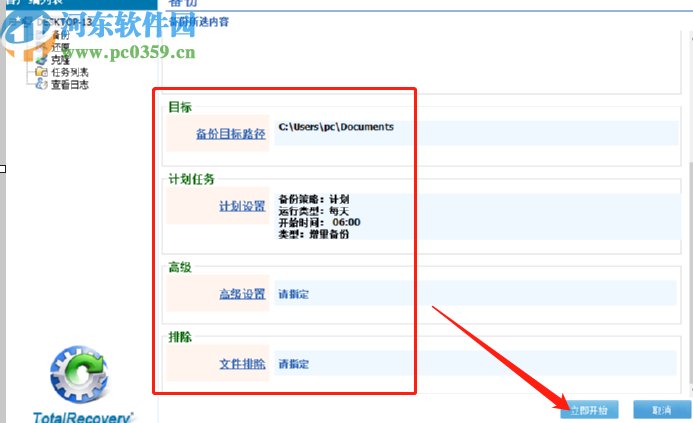Click the 高级 section heading
The height and width of the screenshot is (423, 693).
click(180, 267)
